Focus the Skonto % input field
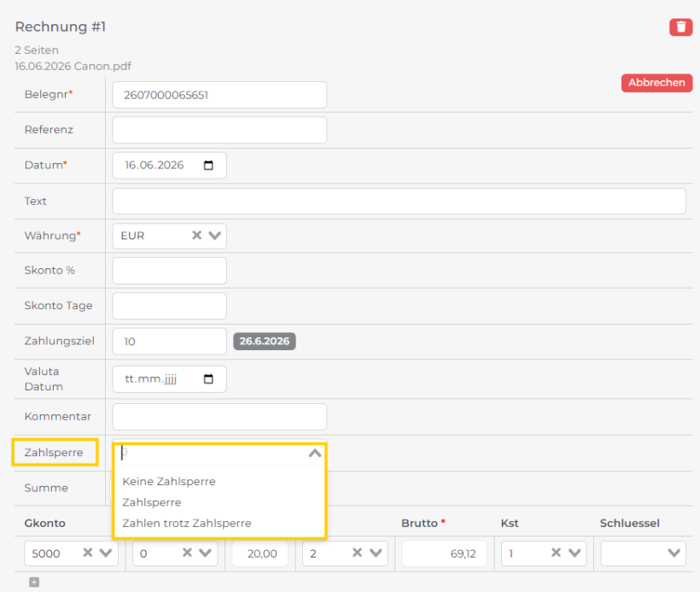Screen dimensions: 700x592 [169, 271]
